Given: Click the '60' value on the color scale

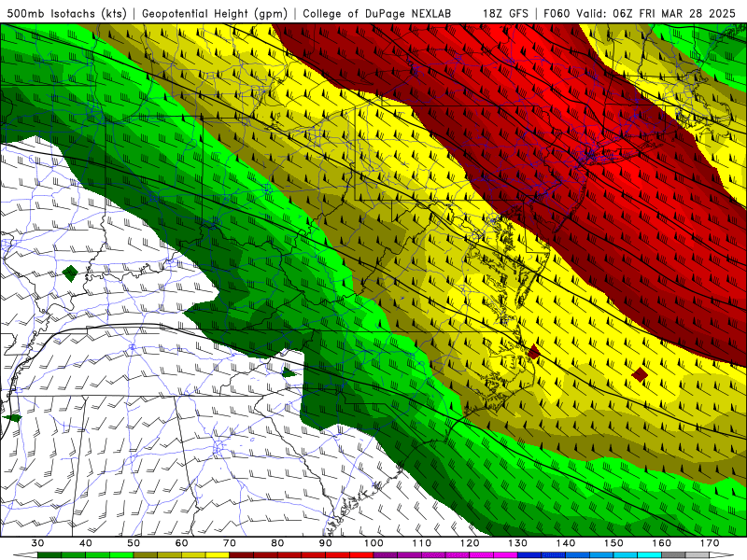Looking at the screenshot, I should [x=181, y=543].
